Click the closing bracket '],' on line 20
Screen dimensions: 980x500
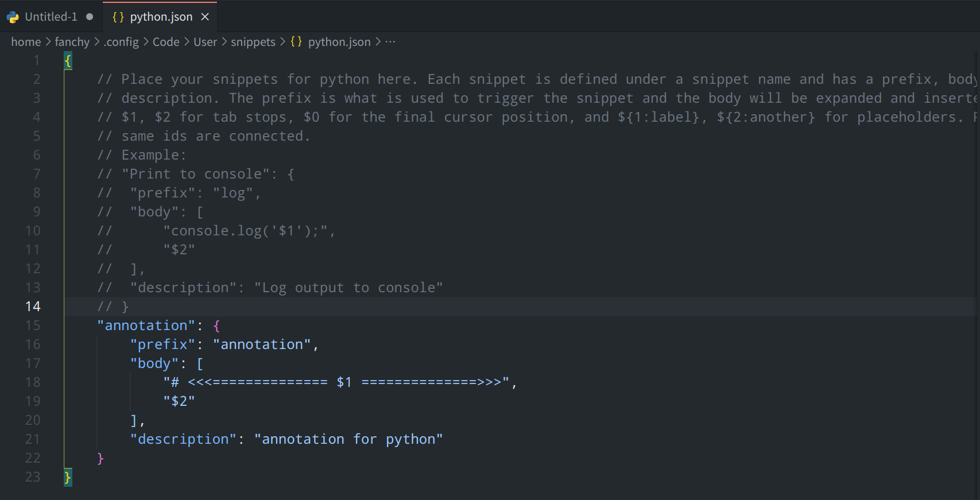138,420
